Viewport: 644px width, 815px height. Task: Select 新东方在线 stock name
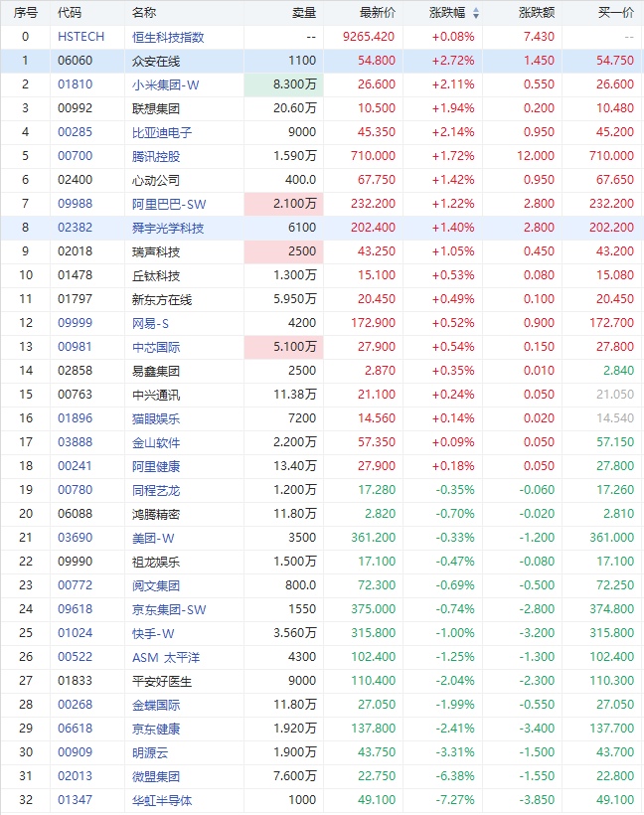pos(162,300)
